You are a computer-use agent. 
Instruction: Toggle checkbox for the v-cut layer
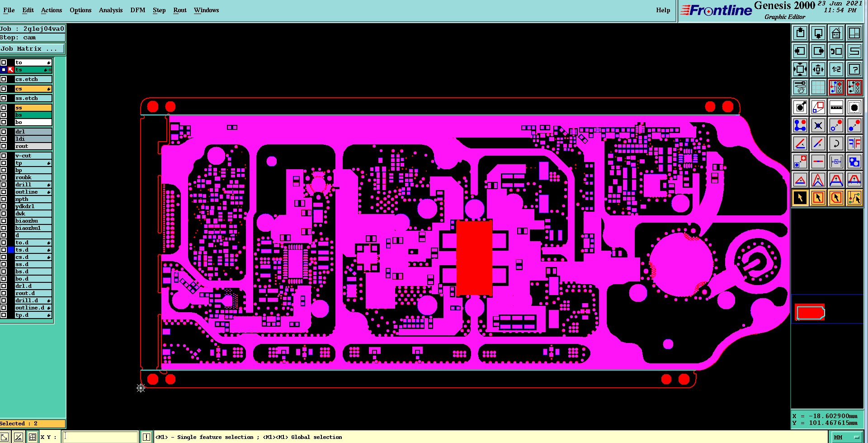(x=4, y=156)
